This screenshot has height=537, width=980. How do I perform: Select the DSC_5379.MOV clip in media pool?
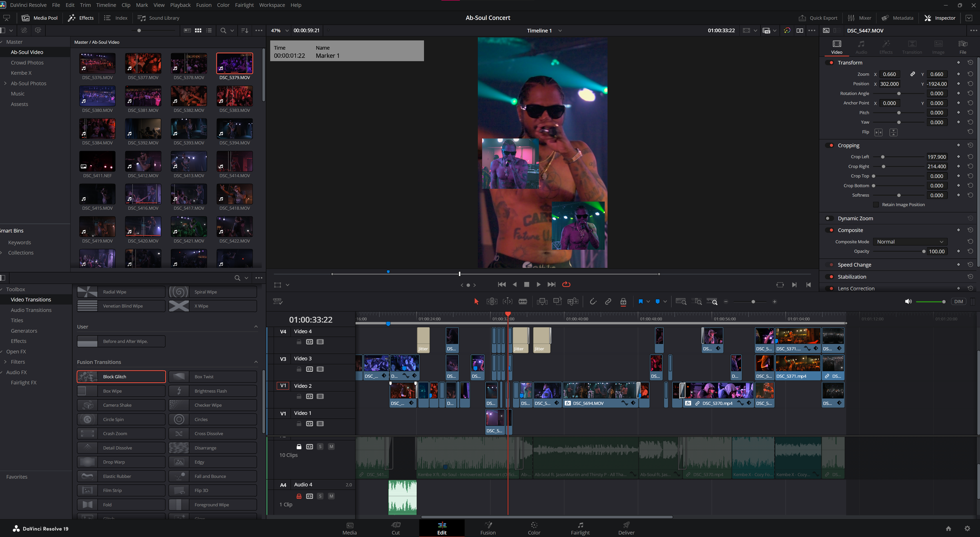(x=234, y=63)
